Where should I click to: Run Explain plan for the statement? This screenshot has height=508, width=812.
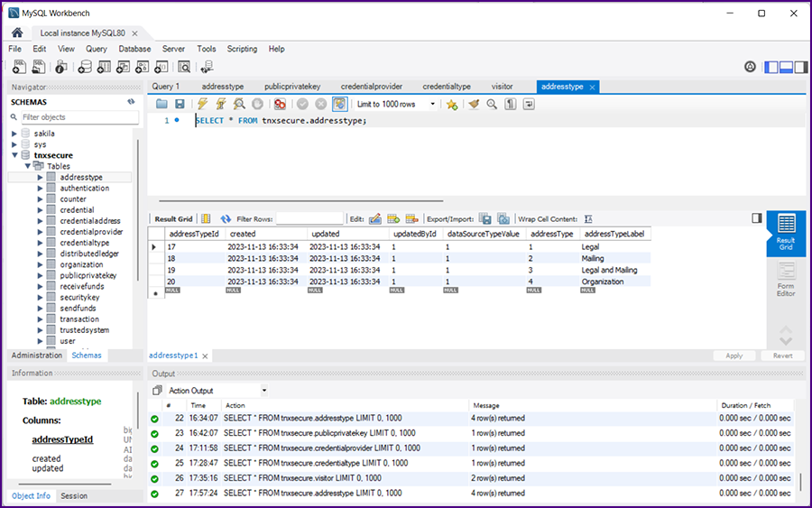point(239,104)
